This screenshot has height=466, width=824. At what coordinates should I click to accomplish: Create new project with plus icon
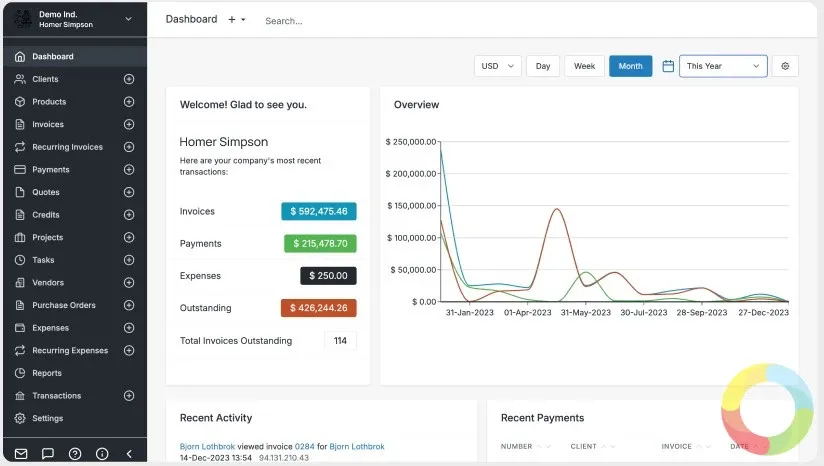(x=129, y=237)
